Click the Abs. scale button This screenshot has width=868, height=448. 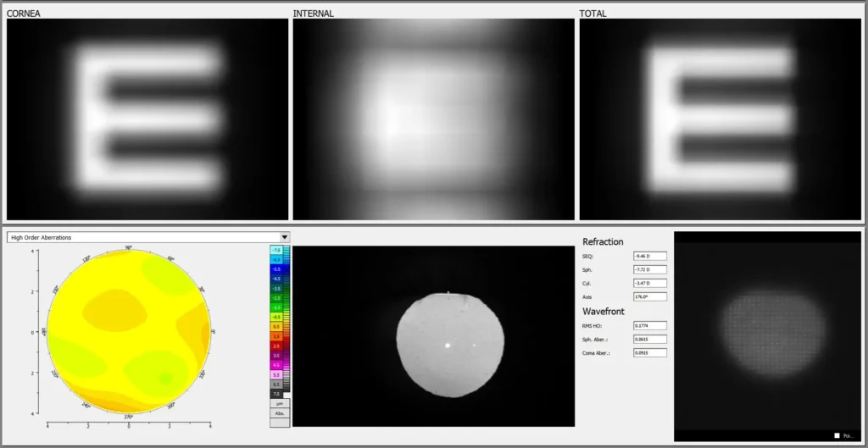tap(280, 413)
